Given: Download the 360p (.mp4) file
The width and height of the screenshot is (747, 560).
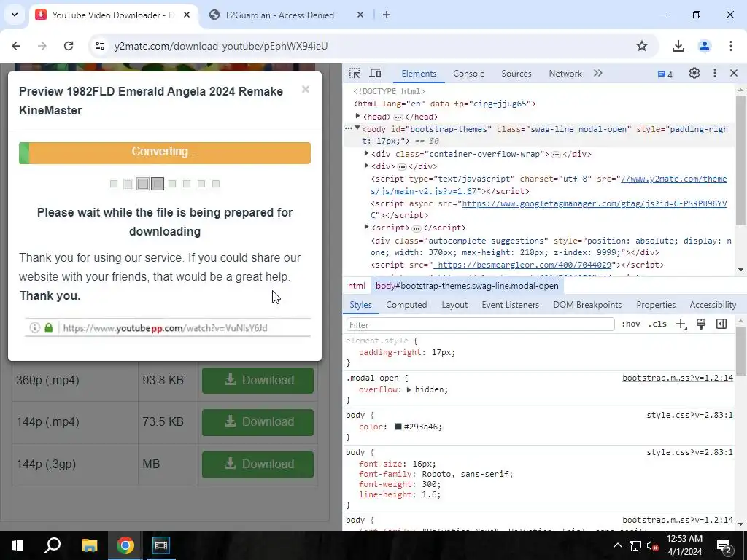Looking at the screenshot, I should tap(258, 380).
